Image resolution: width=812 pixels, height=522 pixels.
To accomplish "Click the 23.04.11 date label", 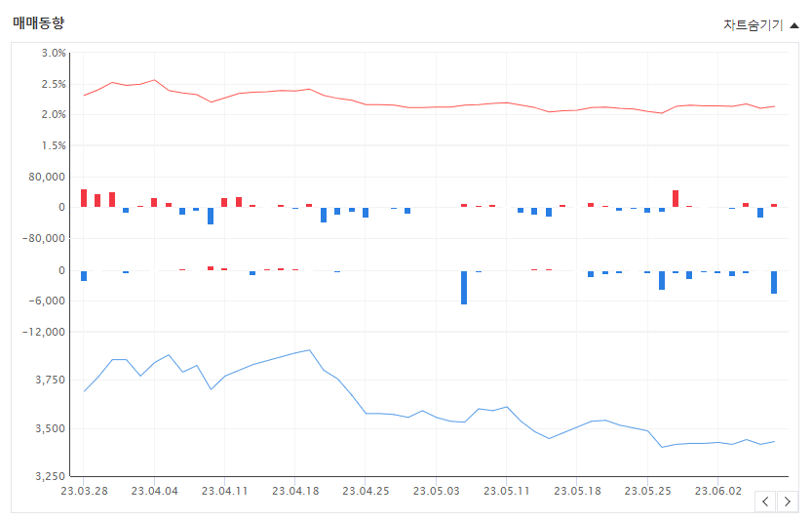I will click(225, 491).
